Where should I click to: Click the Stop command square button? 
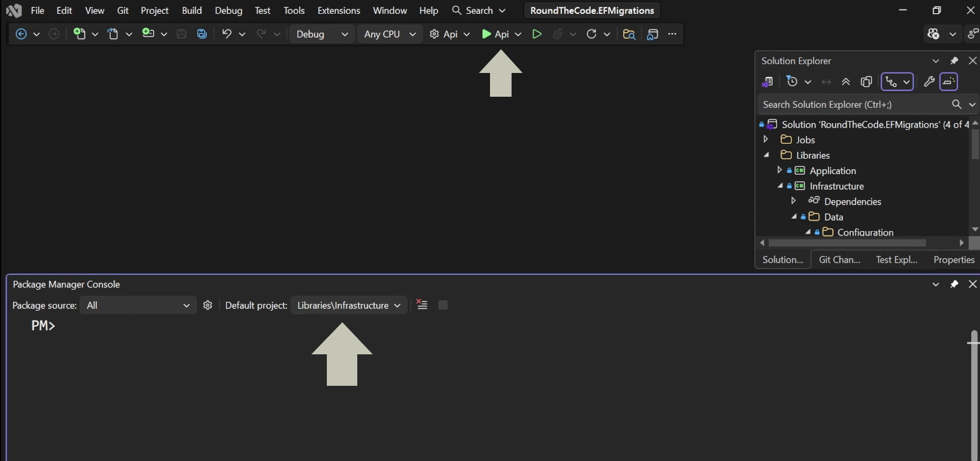pos(443,305)
